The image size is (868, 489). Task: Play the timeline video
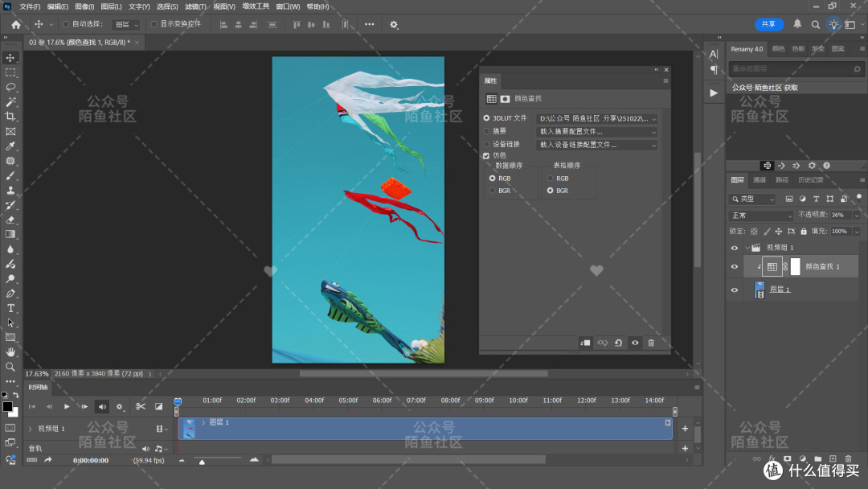tap(67, 406)
